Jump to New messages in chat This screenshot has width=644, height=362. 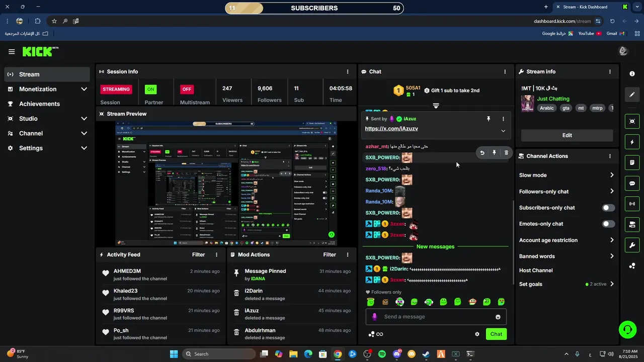tap(435, 247)
